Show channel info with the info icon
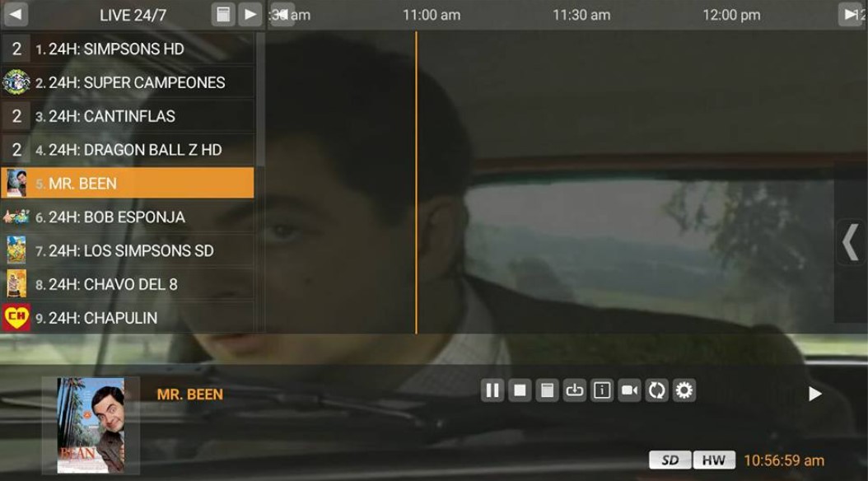Viewport: 868px width, 481px height. 602,390
